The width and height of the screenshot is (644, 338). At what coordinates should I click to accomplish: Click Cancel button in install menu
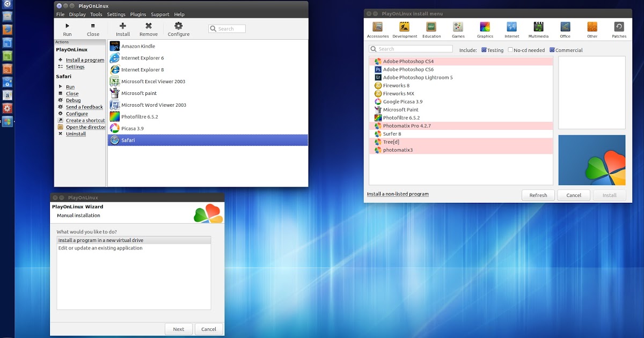point(574,195)
